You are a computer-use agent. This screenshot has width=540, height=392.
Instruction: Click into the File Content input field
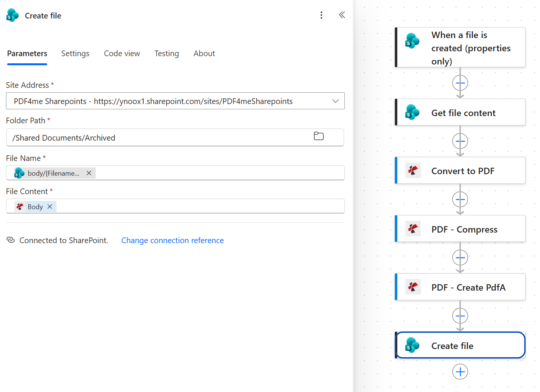click(175, 206)
